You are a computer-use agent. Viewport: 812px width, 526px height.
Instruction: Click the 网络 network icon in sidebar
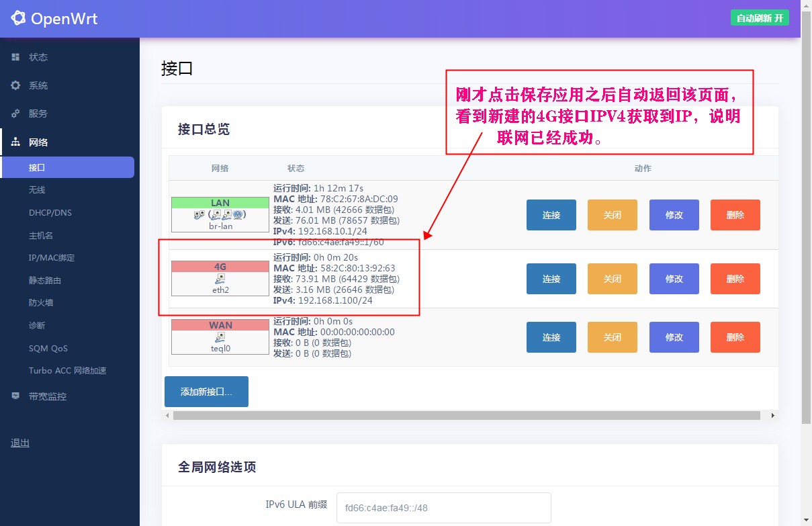[15, 142]
